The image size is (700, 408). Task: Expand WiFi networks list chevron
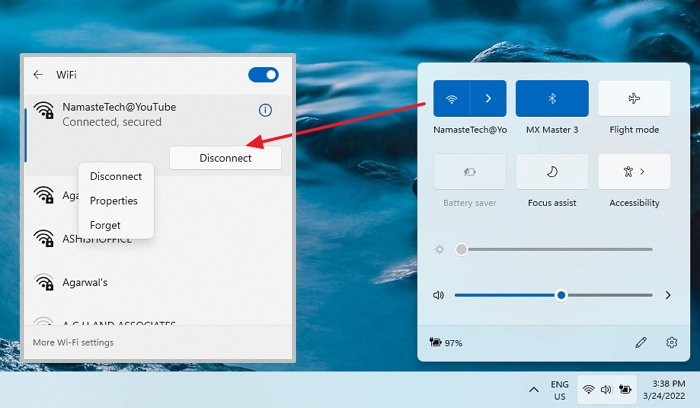point(488,98)
